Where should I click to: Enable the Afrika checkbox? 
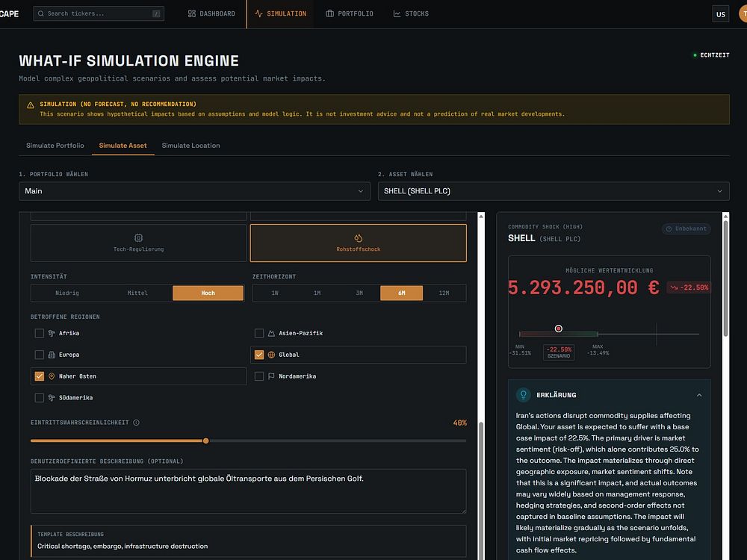tap(40, 333)
